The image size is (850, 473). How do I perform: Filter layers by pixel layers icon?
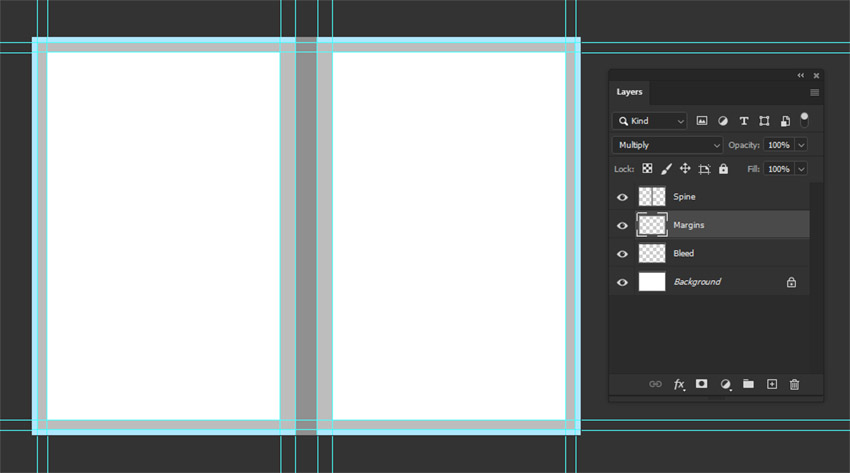tap(701, 121)
